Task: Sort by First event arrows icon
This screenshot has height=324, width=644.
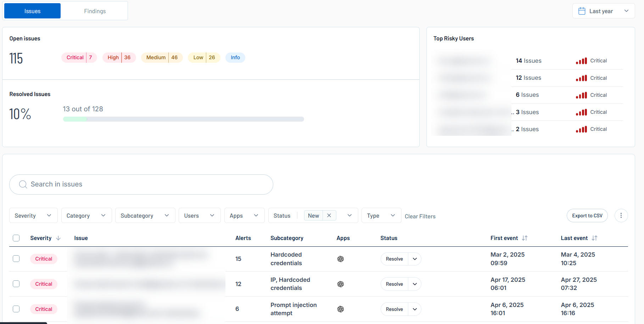Action: [x=525, y=238]
